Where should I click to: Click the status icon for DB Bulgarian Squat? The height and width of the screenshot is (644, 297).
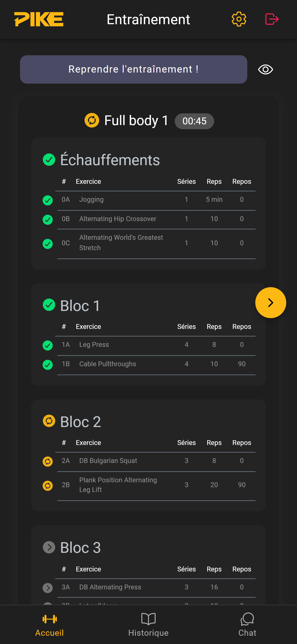click(x=48, y=461)
